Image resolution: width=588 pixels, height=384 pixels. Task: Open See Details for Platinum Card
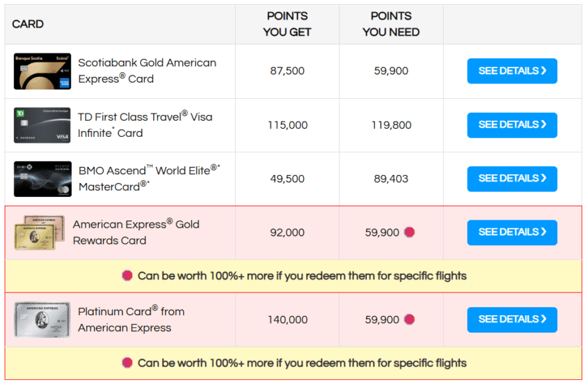tap(512, 320)
